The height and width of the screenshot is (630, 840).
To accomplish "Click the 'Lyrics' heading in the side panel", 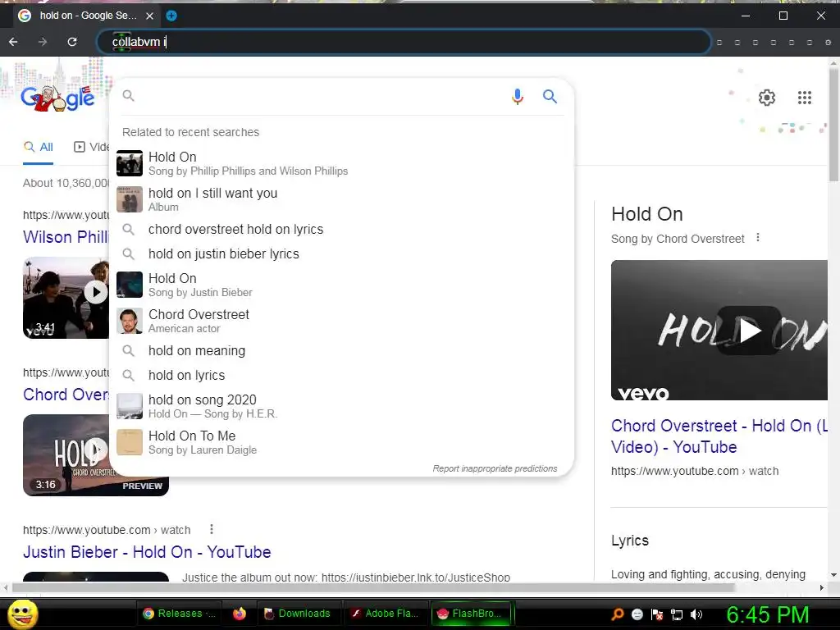I will 630,541.
